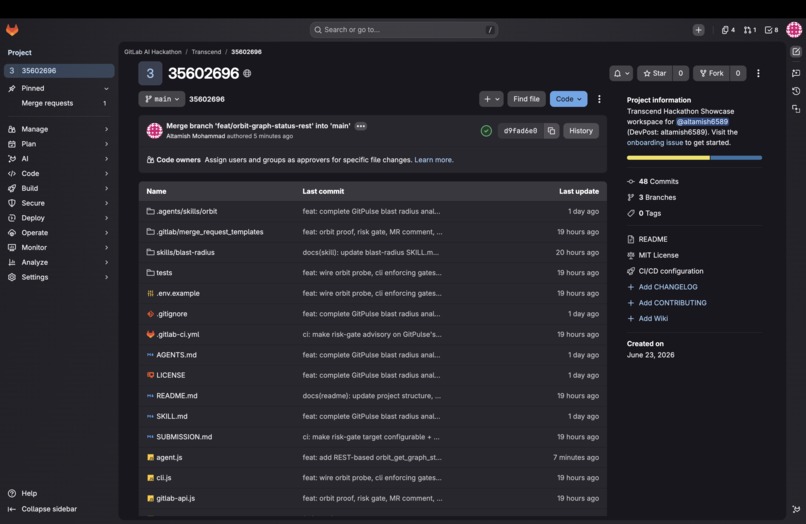This screenshot has width=806, height=524.
Task: Open merge requests counter in top bar
Action: point(749,30)
